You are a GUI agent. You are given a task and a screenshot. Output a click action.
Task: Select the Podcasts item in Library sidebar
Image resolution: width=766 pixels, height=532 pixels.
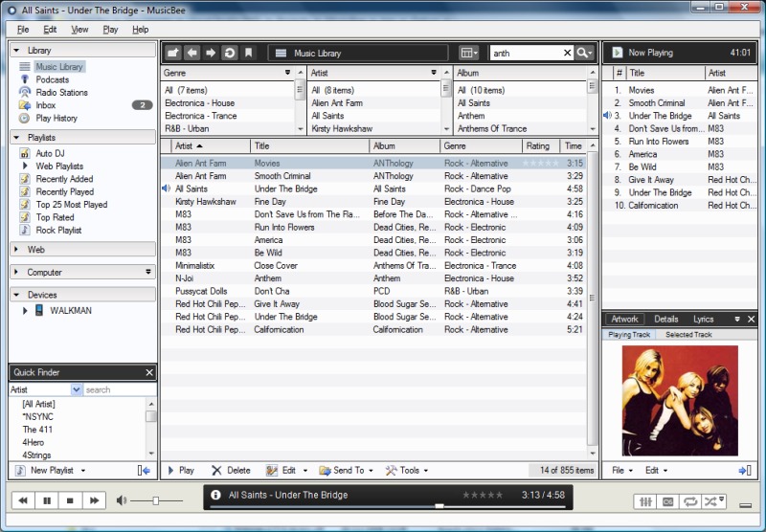[x=51, y=79]
